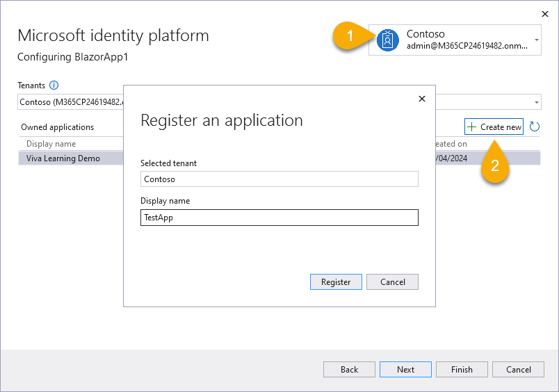Open the account selector dropdown arrow
Image resolution: width=559 pixels, height=392 pixels.
(x=537, y=40)
